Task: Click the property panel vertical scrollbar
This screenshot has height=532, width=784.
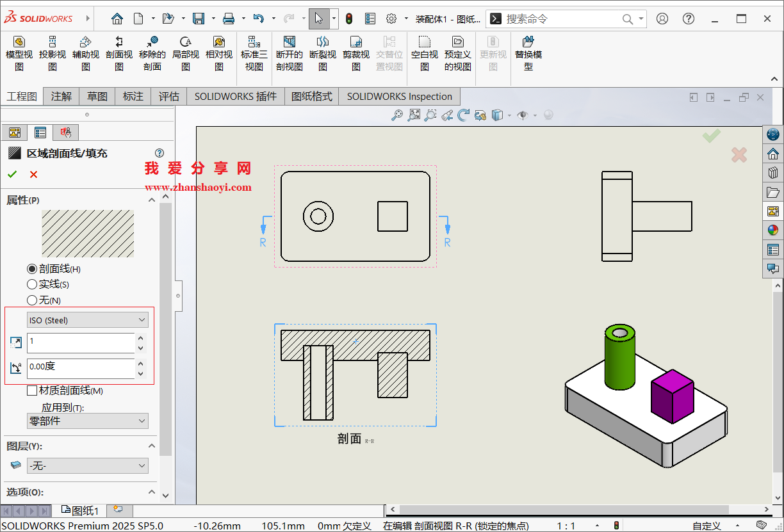Action: pyautogui.click(x=166, y=329)
